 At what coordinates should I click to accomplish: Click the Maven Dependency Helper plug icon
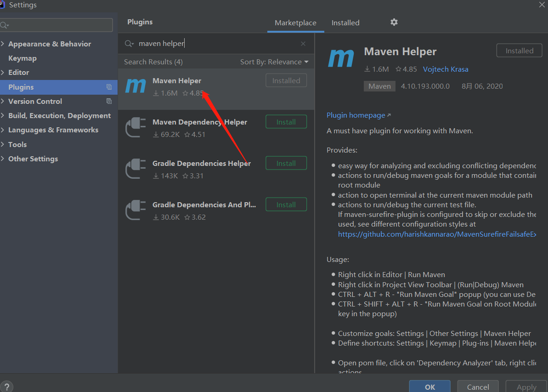click(x=136, y=127)
